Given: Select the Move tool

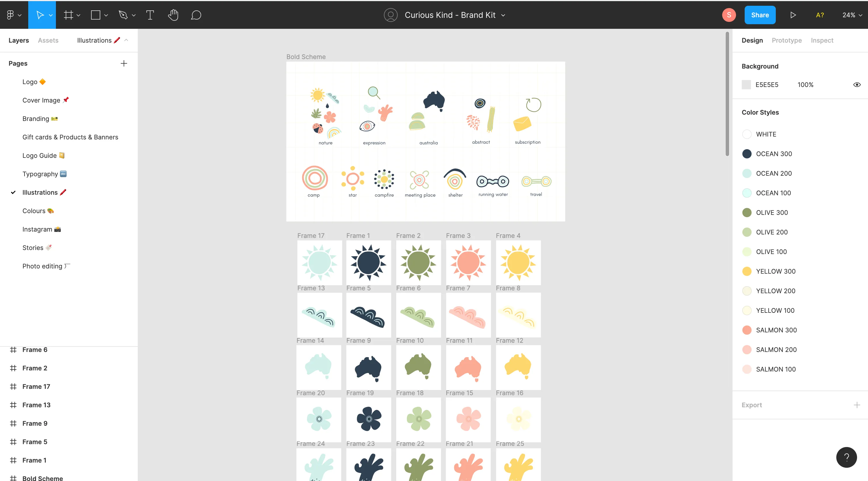Looking at the screenshot, I should tap(40, 15).
